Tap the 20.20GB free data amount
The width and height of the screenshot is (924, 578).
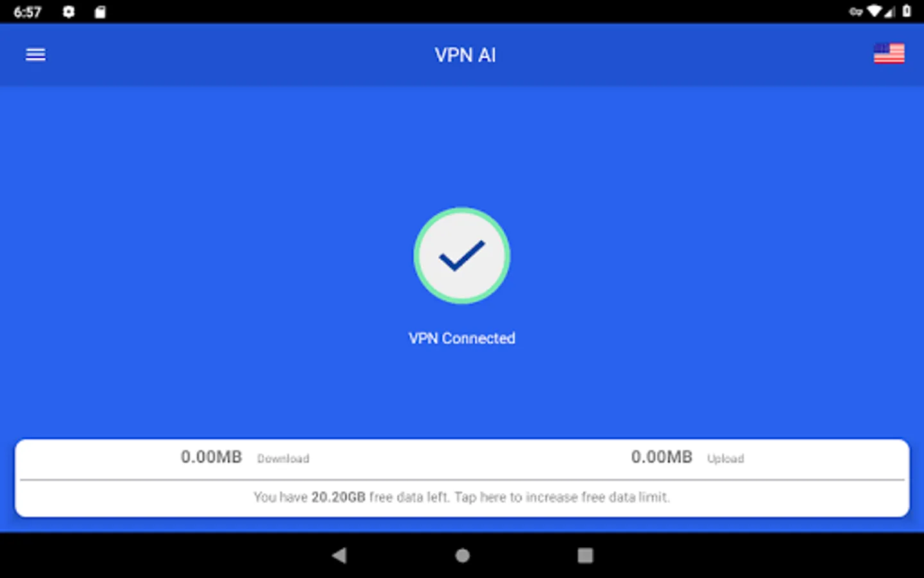pos(338,497)
